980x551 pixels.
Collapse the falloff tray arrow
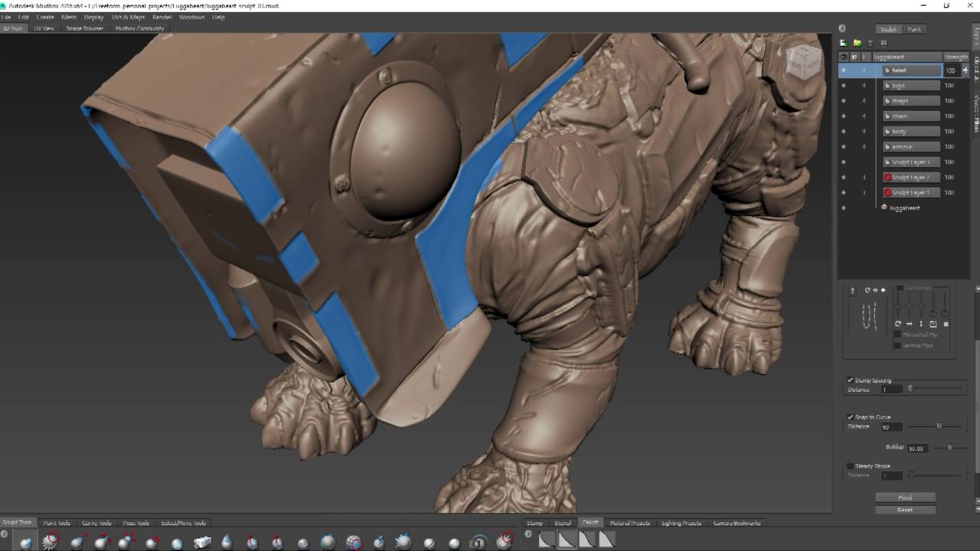[x=528, y=534]
